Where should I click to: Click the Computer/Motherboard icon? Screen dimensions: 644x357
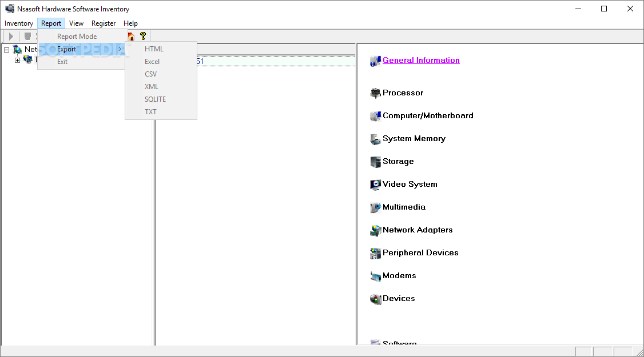(x=375, y=116)
